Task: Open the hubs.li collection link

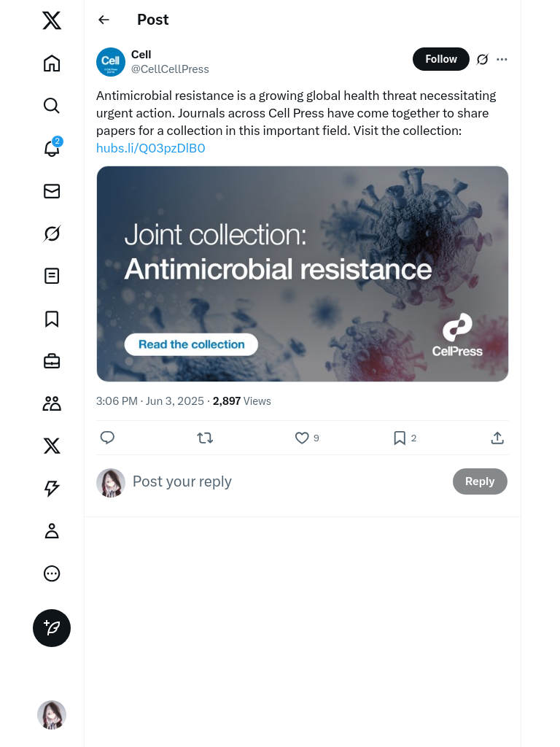Action: [151, 148]
